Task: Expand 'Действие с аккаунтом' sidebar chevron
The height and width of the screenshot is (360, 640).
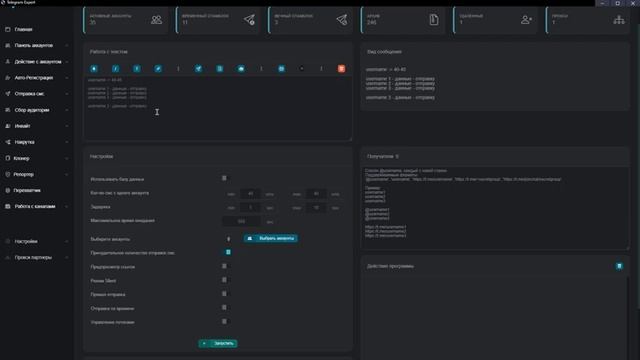Action: (67, 62)
